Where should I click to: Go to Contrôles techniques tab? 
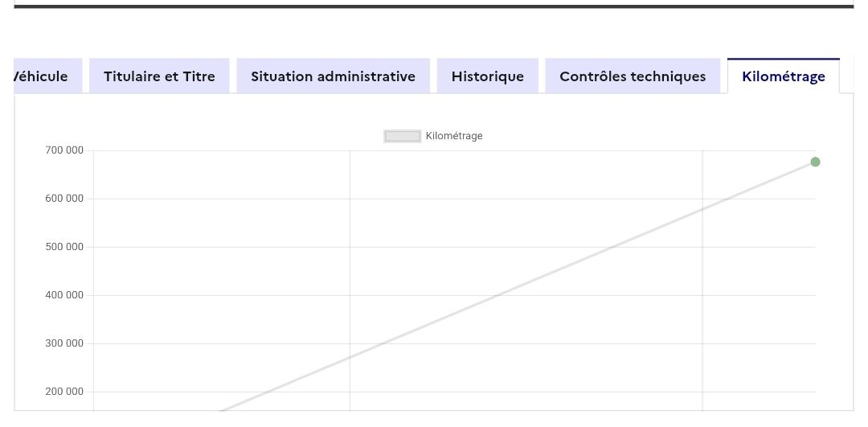pyautogui.click(x=633, y=76)
